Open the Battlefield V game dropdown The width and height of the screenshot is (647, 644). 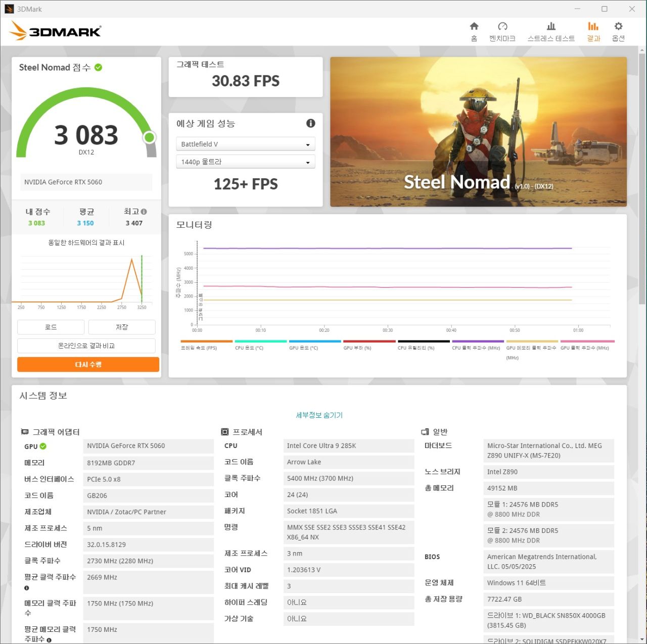(x=246, y=144)
